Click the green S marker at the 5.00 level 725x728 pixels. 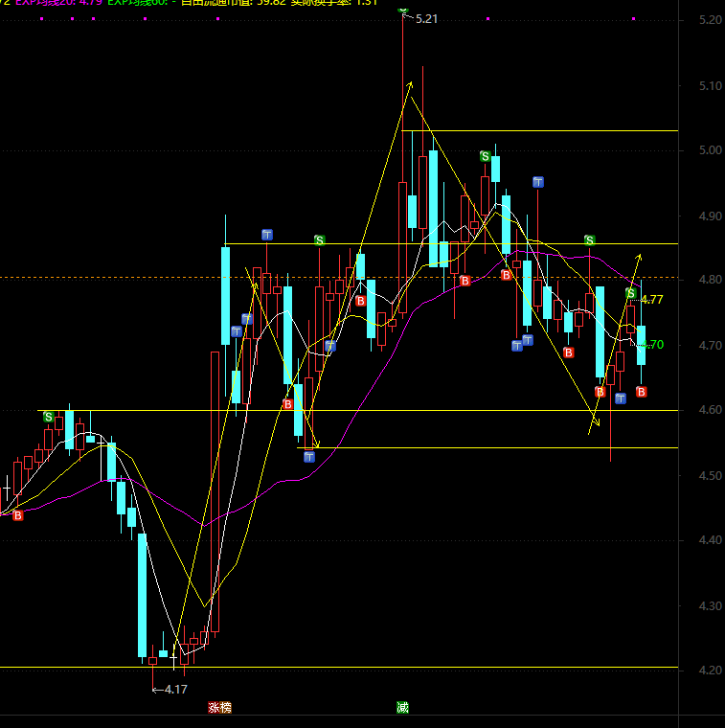coord(485,156)
